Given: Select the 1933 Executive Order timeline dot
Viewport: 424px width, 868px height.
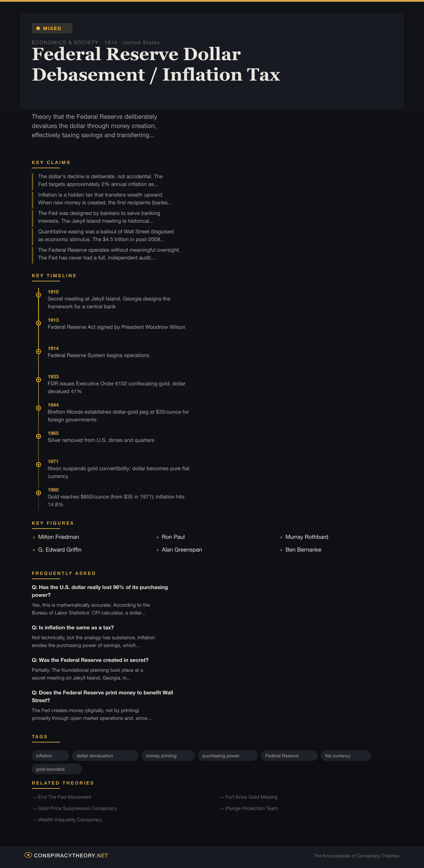Looking at the screenshot, I should [39, 380].
